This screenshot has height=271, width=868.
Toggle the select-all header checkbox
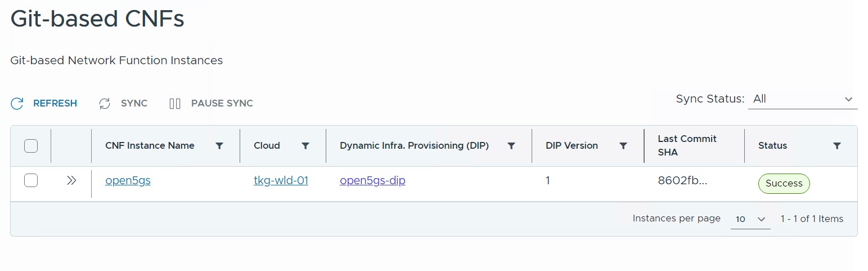(x=31, y=146)
